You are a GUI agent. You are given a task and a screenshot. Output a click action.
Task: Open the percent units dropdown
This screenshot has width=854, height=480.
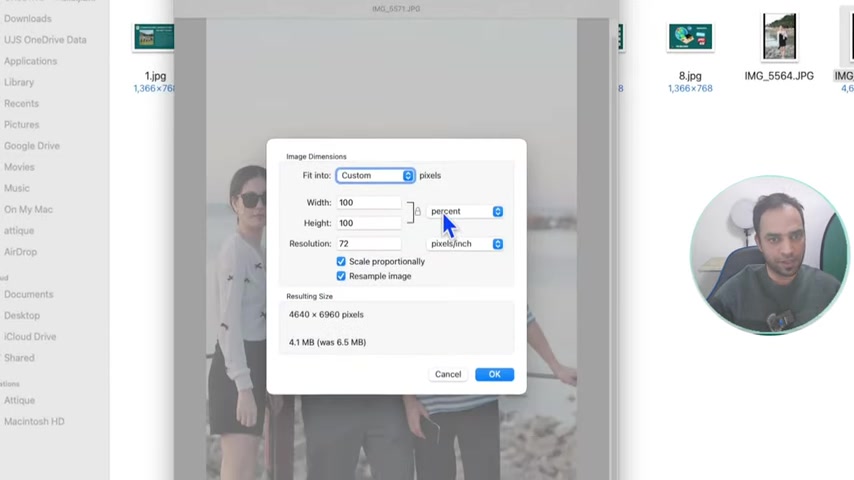(x=465, y=211)
